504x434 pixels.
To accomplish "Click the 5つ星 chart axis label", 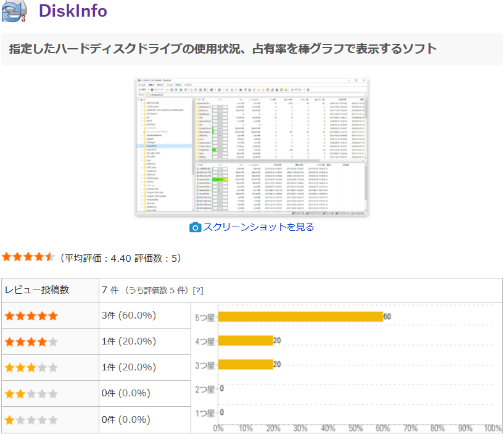I will 205,318.
